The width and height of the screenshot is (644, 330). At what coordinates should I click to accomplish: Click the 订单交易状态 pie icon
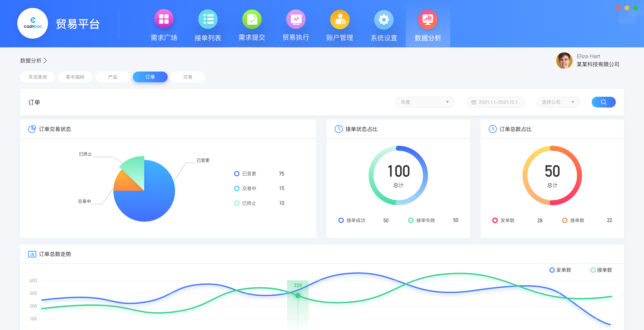(x=32, y=129)
